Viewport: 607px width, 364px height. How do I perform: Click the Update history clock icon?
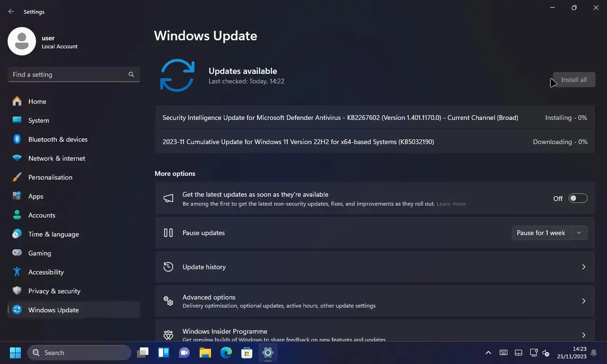[168, 267]
